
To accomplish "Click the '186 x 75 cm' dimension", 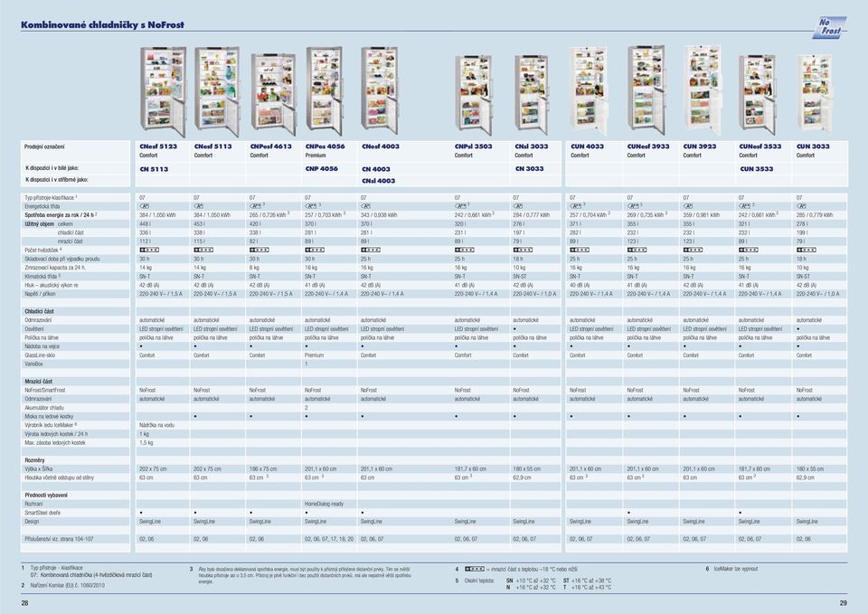I will click(x=263, y=469).
